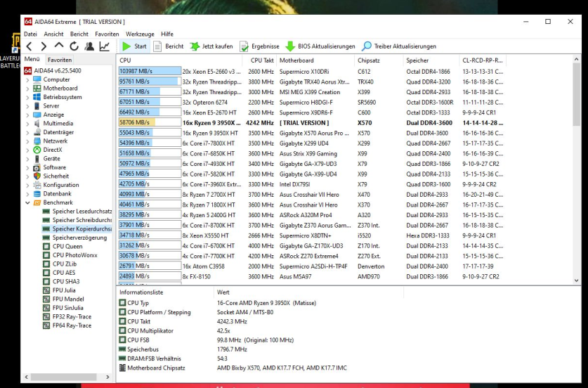Open the user profile icon in toolbar
588x388 pixels.
(89, 46)
